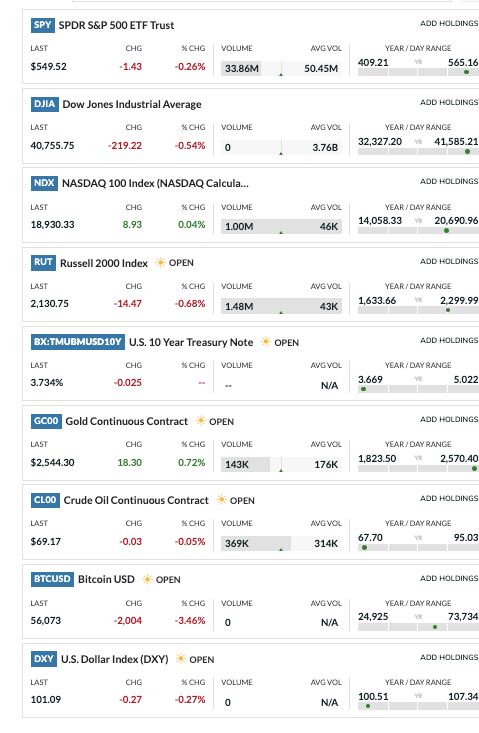Image resolution: width=479 pixels, height=733 pixels.
Task: Click sun open-market icon beside Bitcoin USD
Action: click(147, 579)
